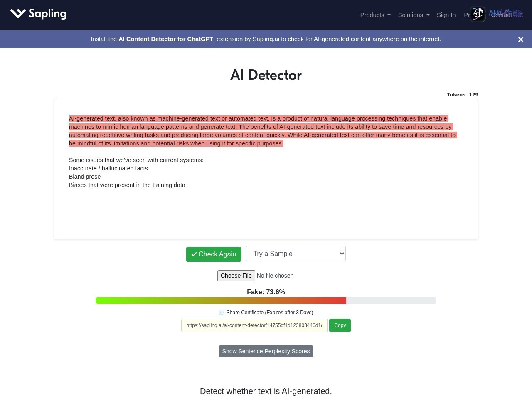
Task: Go to Sign In page
Action: click(446, 15)
